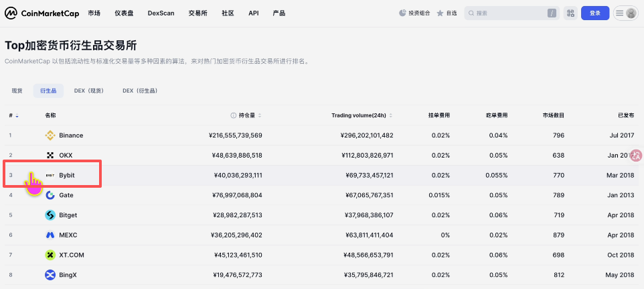This screenshot has width=644, height=289.
Task: Click the 已发布 column header
Action: (626, 115)
